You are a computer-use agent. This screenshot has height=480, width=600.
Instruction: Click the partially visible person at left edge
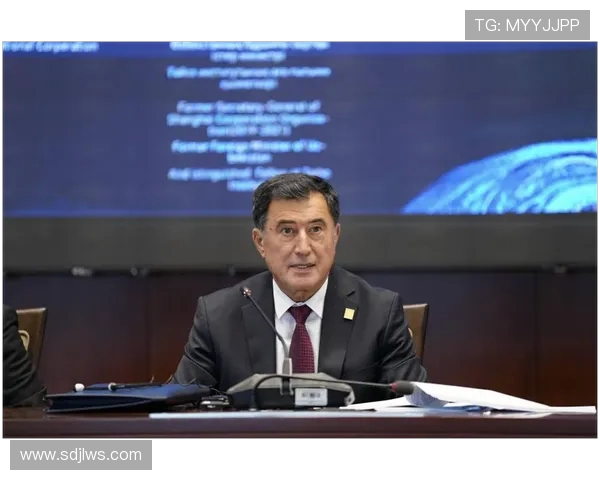coord(15,360)
